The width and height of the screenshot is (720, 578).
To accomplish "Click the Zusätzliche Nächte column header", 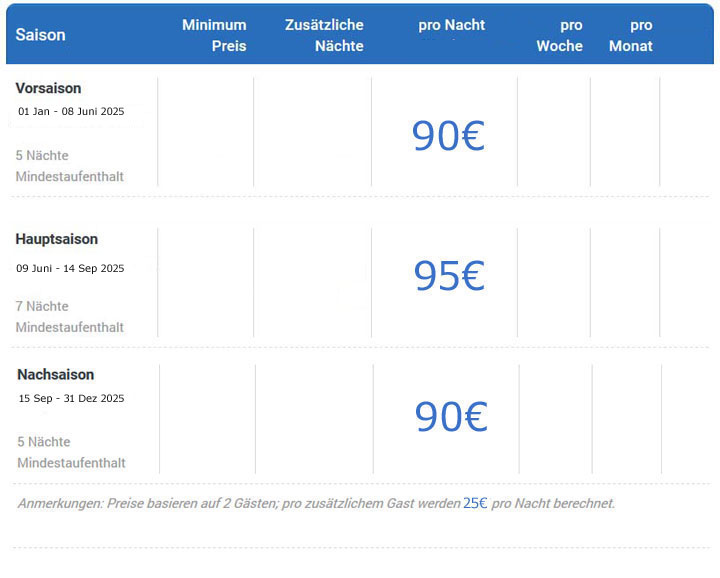I will 324,35.
